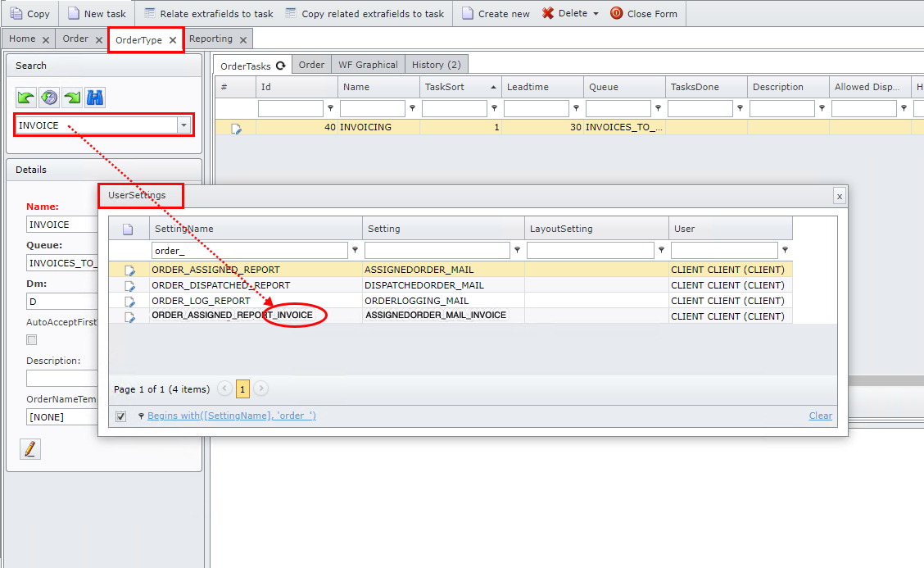
Task: Click page 1 button in UserSettings pager
Action: coord(244,389)
